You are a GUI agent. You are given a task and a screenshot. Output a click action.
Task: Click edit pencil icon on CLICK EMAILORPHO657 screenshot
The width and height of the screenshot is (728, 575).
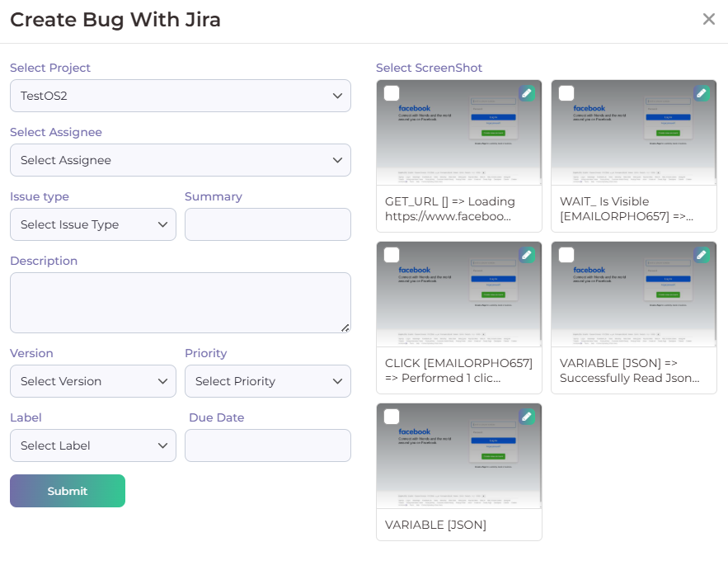coord(526,255)
